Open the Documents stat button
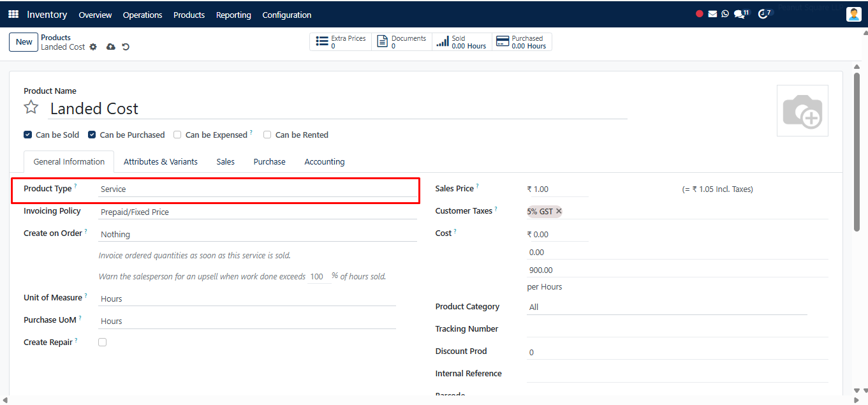Viewport: 868px width, 405px height. tap(402, 42)
